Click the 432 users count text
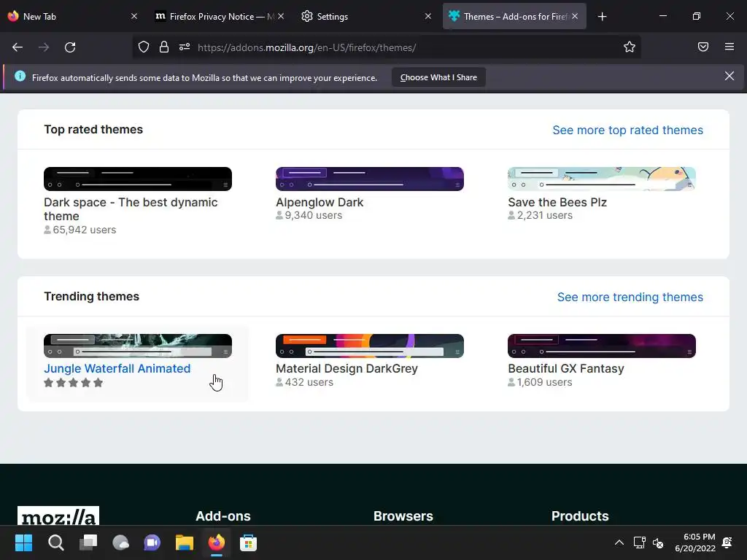This screenshot has height=560, width=747. pyautogui.click(x=309, y=382)
